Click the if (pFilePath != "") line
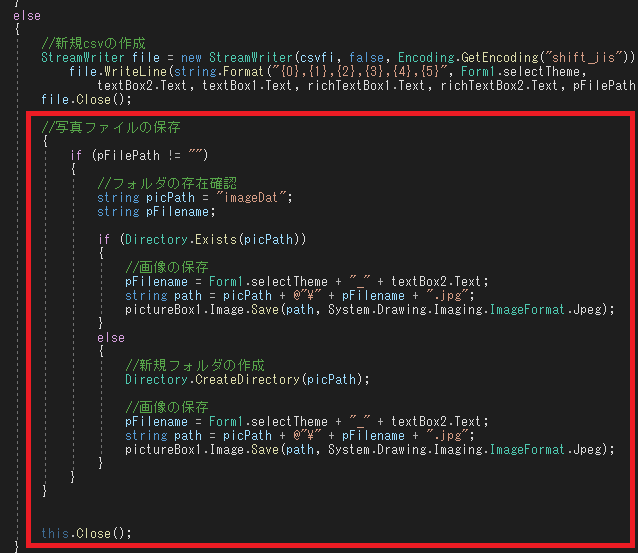The width and height of the screenshot is (638, 553). (139, 155)
